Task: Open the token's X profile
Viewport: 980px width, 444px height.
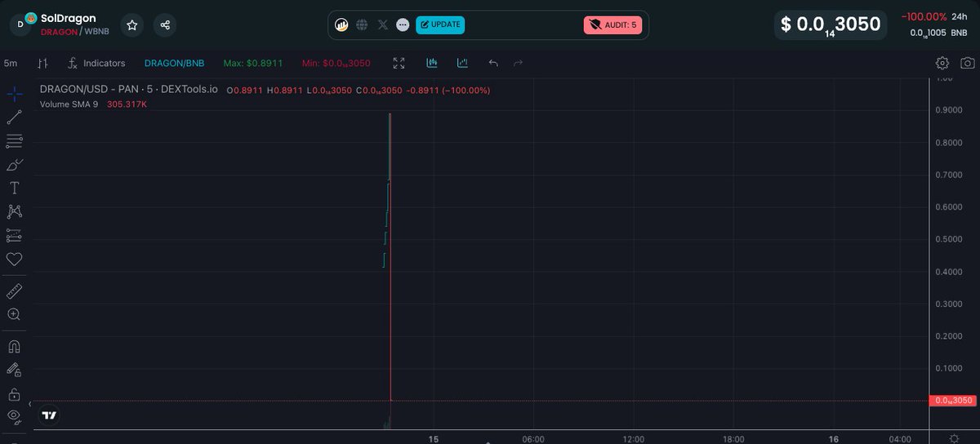Action: pyautogui.click(x=383, y=24)
